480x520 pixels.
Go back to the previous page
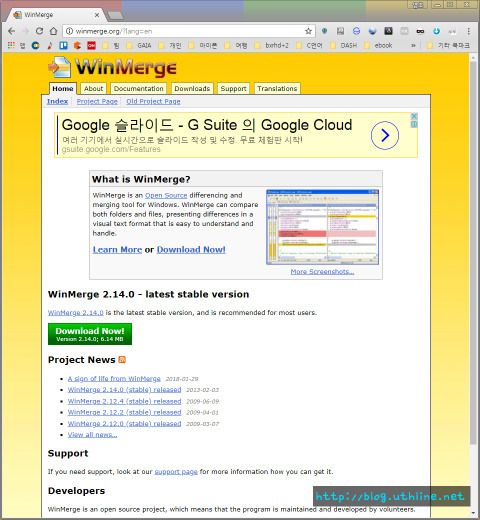click(x=12, y=31)
